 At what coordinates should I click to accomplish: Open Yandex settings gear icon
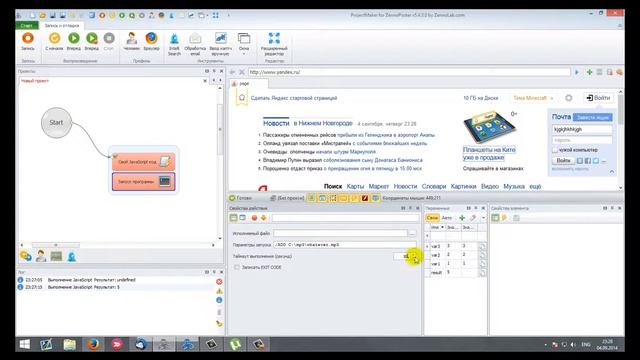(x=569, y=98)
